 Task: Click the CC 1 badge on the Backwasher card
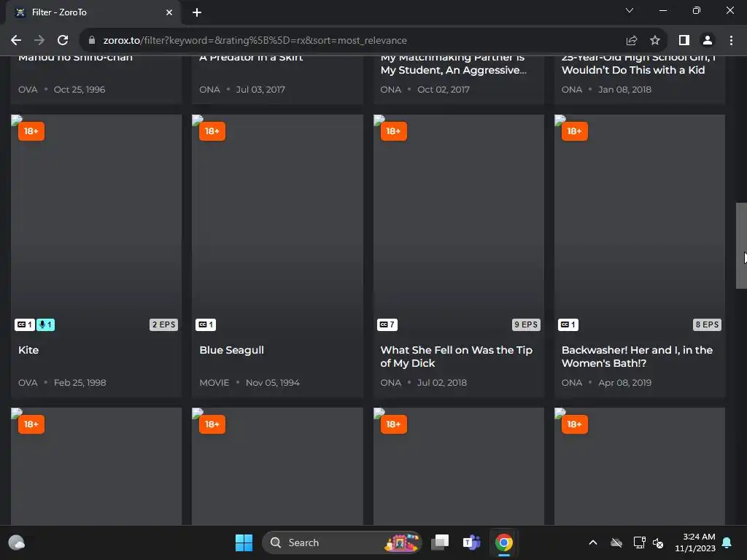tap(568, 324)
